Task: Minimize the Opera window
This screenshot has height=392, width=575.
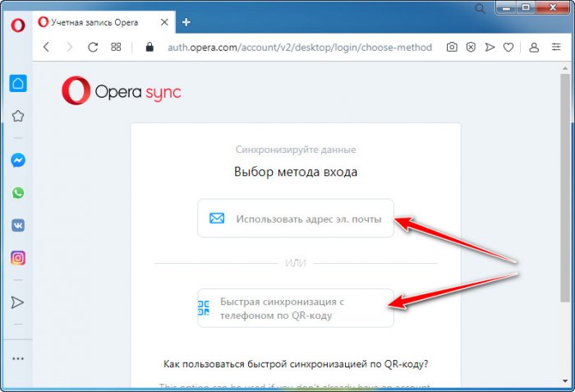Action: tap(507, 7)
